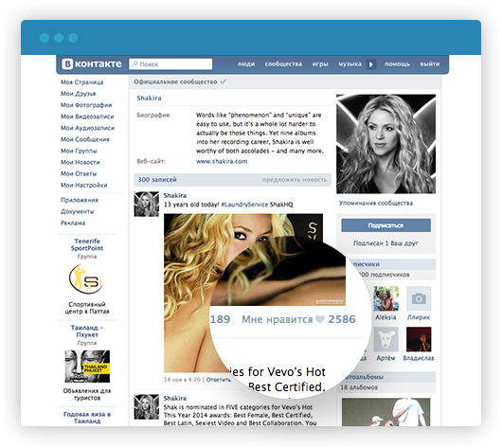
Task: Open Мои Сообщения in sidebar
Action: [85, 139]
